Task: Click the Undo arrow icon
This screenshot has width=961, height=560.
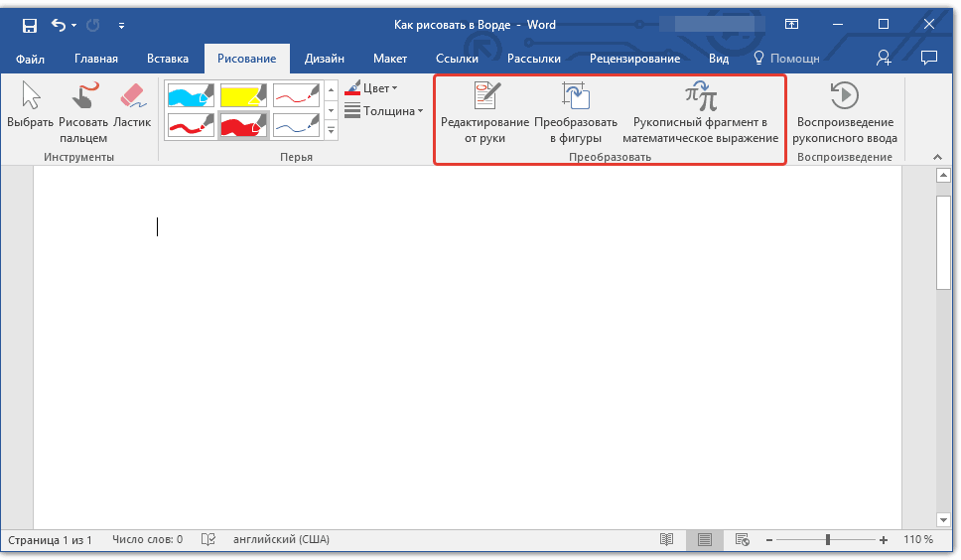Action: 58,25
